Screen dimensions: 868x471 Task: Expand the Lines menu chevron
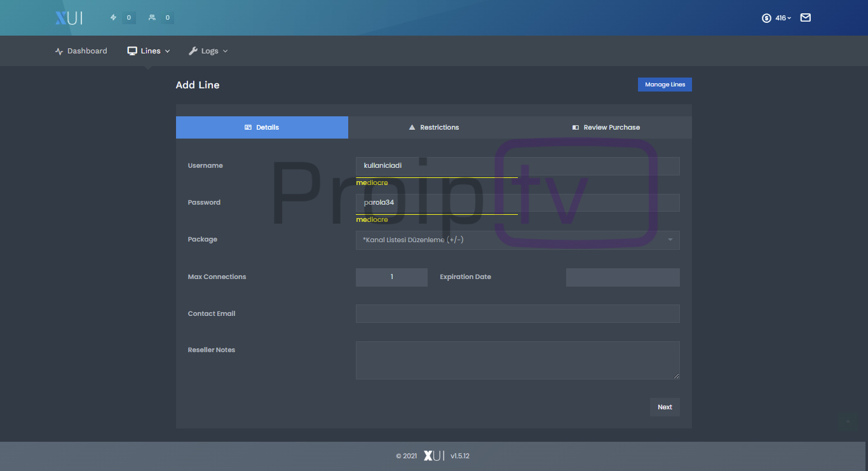[x=168, y=51]
